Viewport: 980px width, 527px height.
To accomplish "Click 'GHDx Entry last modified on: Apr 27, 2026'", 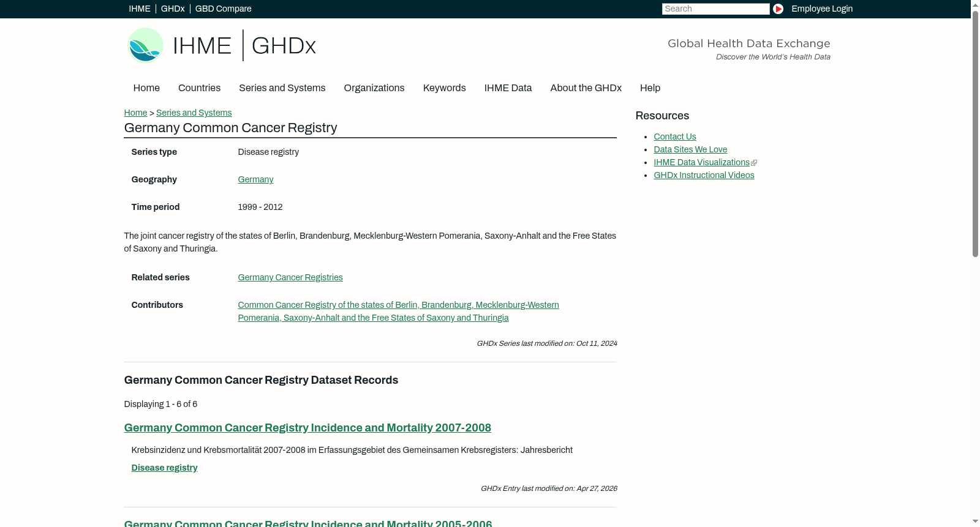I will 549,488.
